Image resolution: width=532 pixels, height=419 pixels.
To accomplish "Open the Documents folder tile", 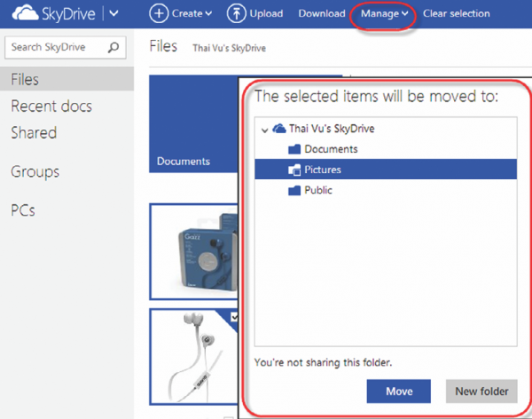I will (x=193, y=123).
